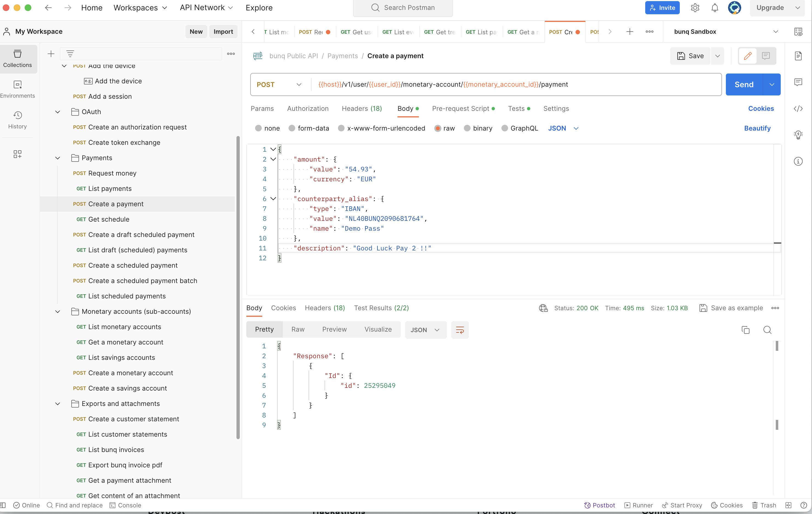
Task: Open the three-dot collections options menu
Action: (x=231, y=53)
